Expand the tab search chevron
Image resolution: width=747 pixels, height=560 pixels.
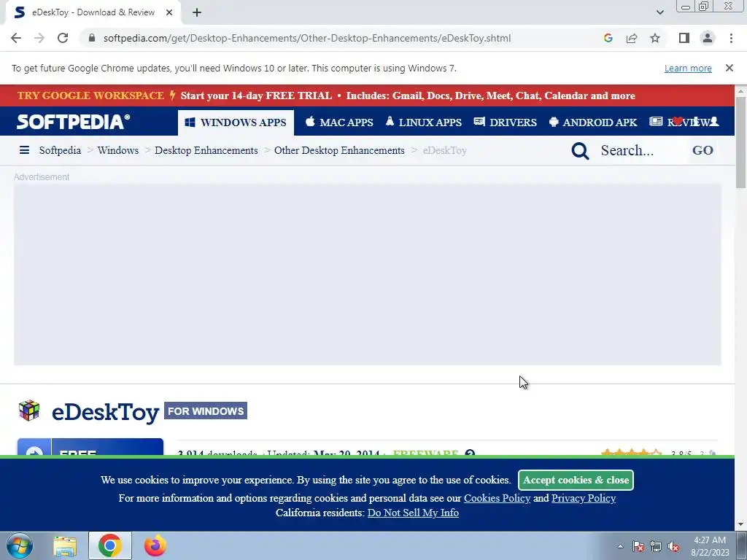point(659,12)
